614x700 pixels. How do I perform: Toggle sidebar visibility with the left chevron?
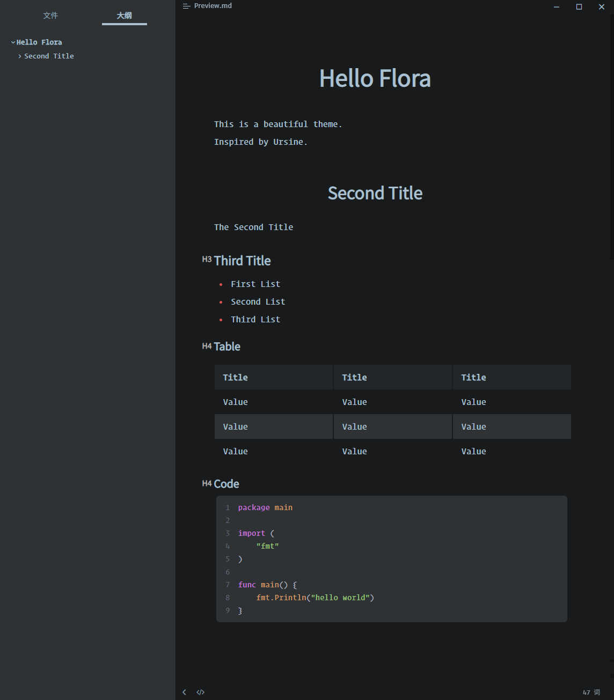click(x=184, y=692)
